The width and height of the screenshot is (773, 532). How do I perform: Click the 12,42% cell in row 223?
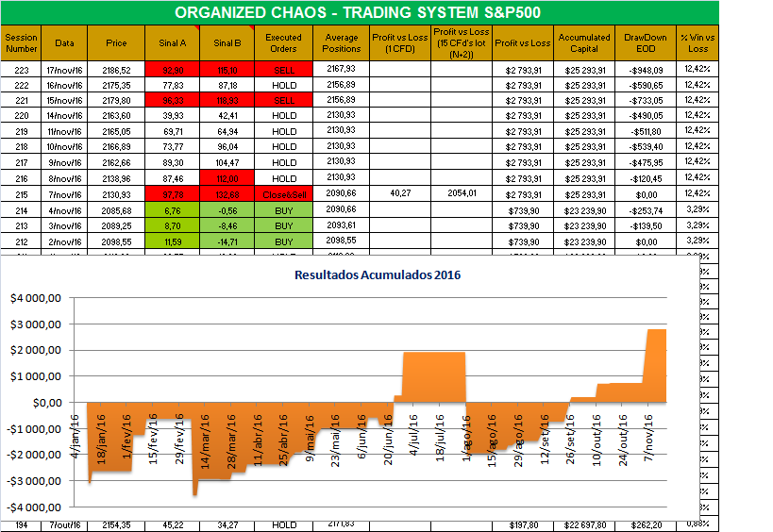pos(697,69)
